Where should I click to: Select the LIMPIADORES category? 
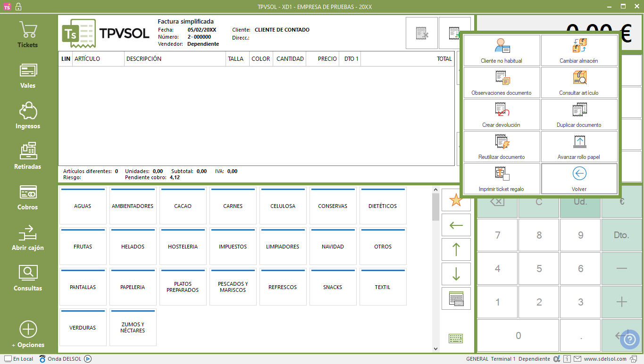click(283, 247)
